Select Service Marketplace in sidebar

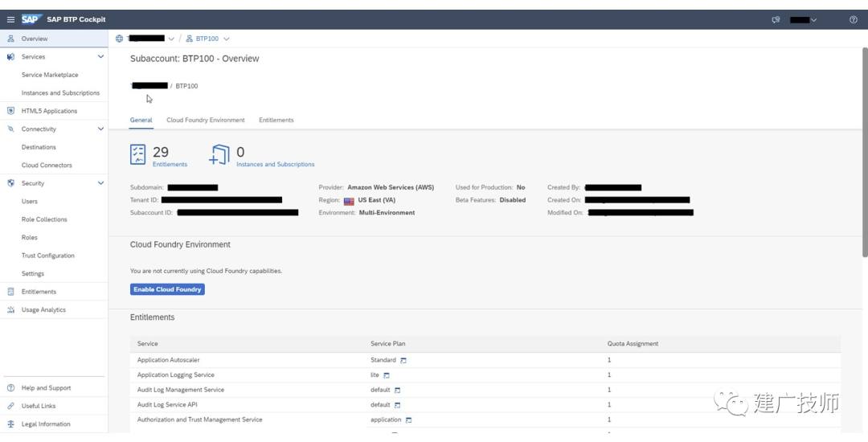[50, 75]
